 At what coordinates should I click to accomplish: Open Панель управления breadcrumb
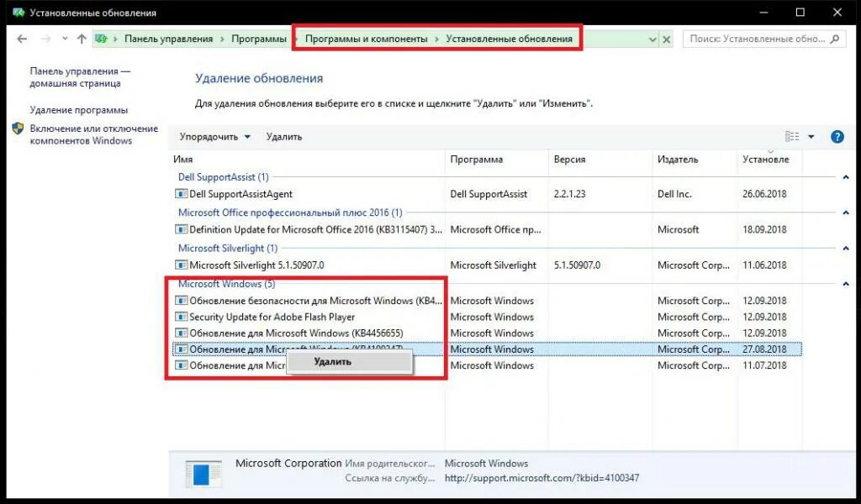click(168, 39)
